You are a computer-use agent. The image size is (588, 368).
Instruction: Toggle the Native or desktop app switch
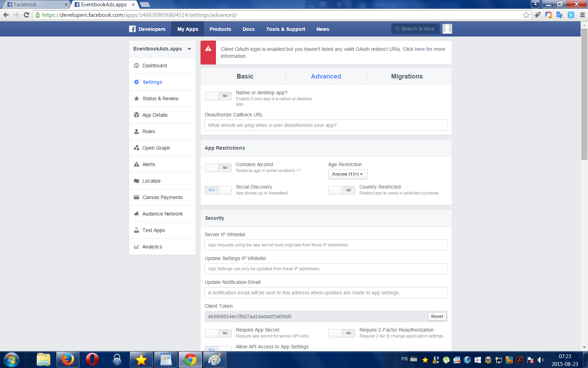tap(218, 96)
